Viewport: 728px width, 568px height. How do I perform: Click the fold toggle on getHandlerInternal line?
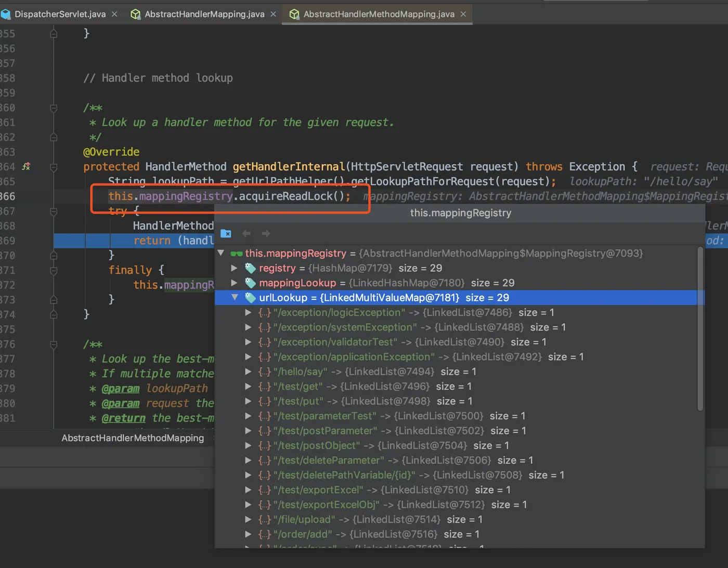[x=54, y=167]
